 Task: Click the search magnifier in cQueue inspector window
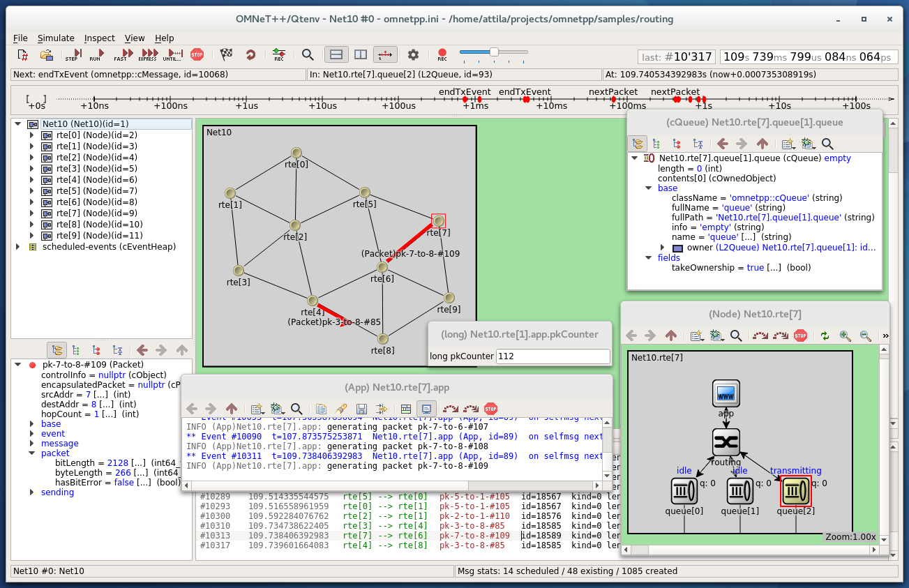pos(827,144)
